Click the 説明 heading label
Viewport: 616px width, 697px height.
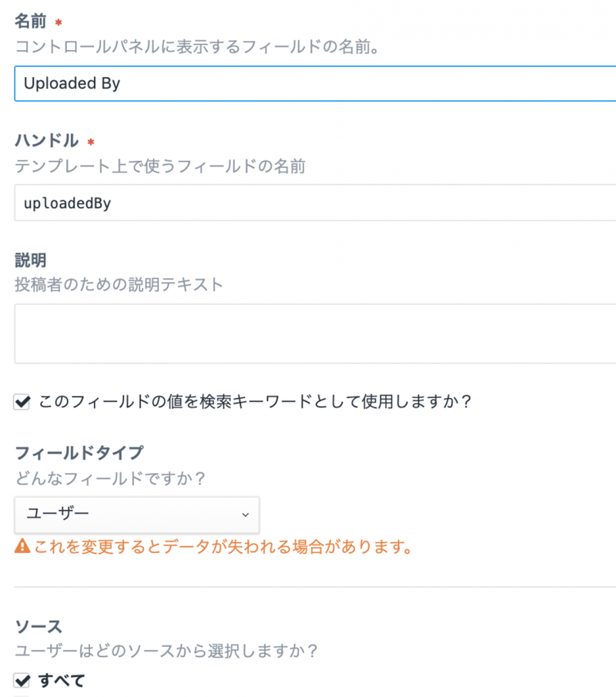pyautogui.click(x=32, y=260)
